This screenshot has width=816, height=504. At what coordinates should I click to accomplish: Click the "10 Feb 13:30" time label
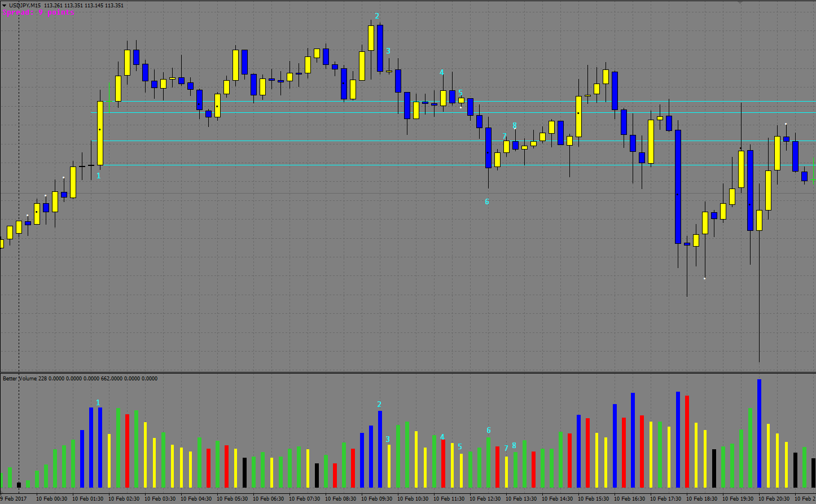tap(521, 499)
